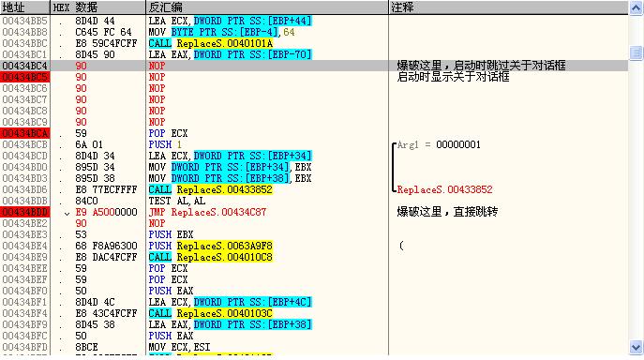Select address 00434BB8 row

click(25, 32)
